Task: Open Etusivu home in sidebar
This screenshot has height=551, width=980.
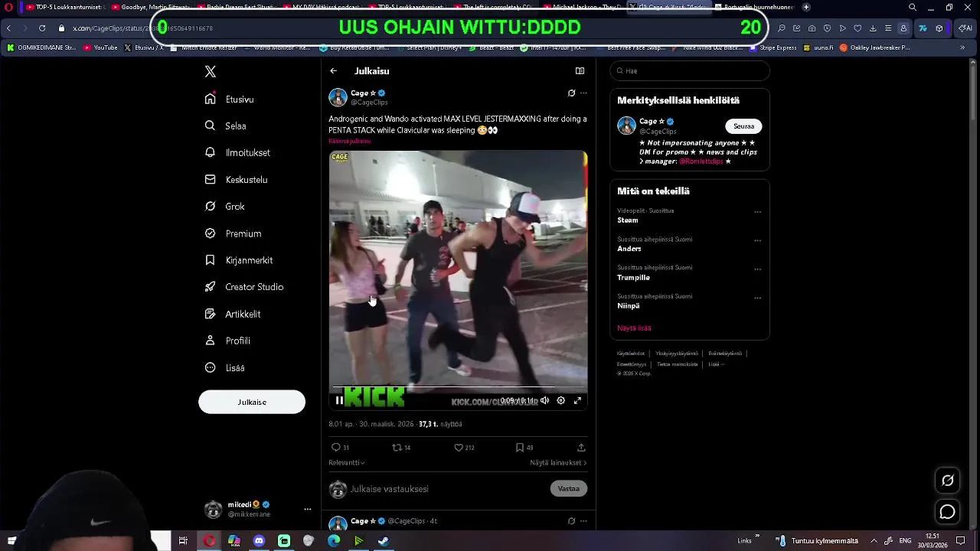Action: [x=230, y=99]
